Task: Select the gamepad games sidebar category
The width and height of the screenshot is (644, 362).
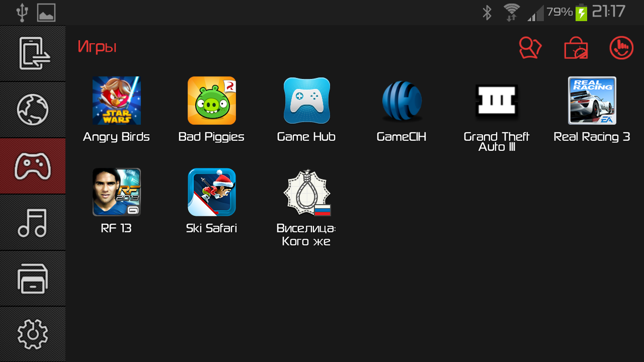Action: point(33,166)
